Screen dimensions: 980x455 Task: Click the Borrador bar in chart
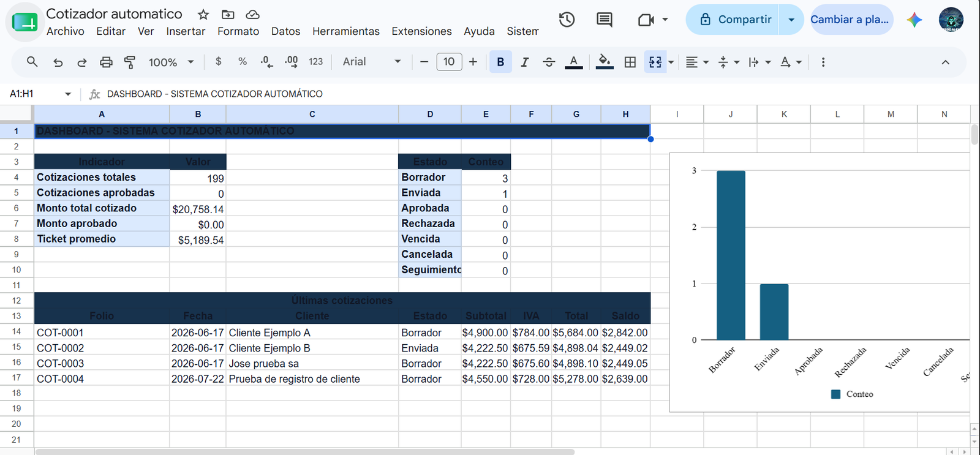[731, 255]
